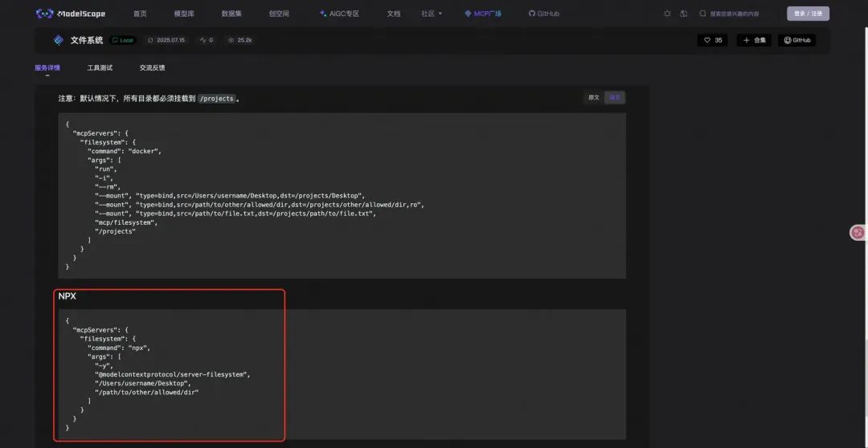Open the GitHub button beside 合集
The image size is (868, 448).
click(x=796, y=40)
